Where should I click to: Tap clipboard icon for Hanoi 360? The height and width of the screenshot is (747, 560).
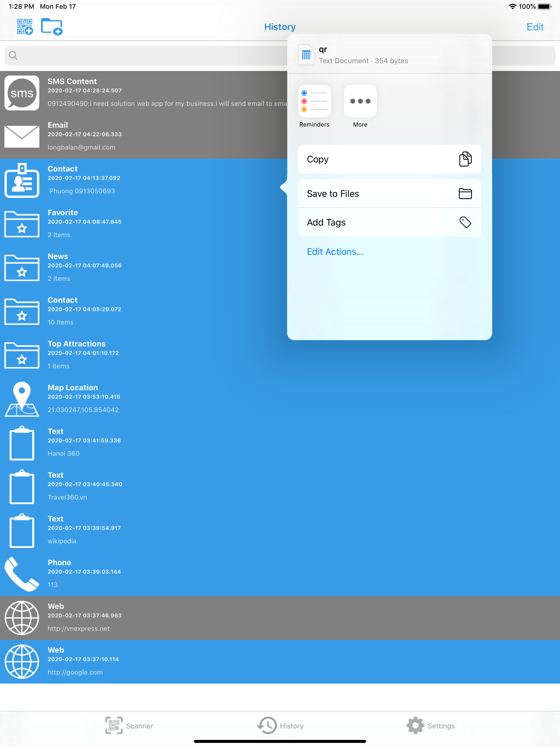[x=22, y=443]
